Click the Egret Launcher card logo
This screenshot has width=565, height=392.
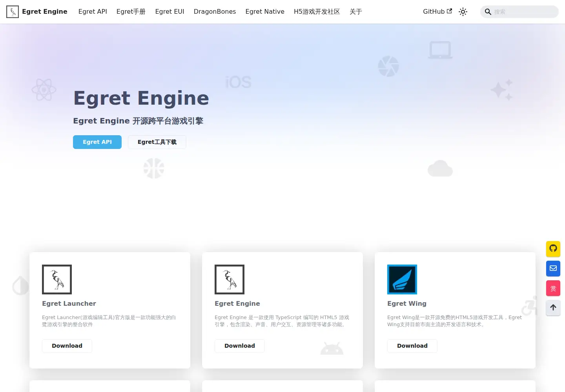pos(57,279)
